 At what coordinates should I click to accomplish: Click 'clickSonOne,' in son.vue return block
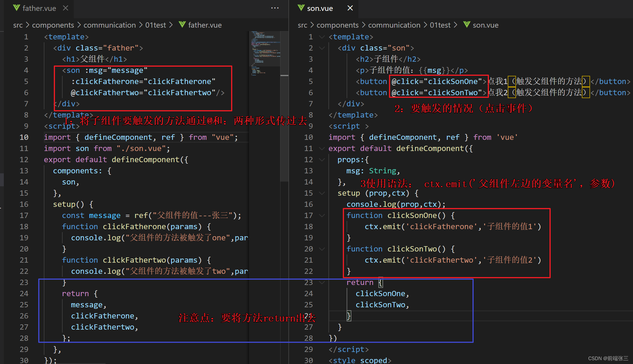[x=383, y=293]
